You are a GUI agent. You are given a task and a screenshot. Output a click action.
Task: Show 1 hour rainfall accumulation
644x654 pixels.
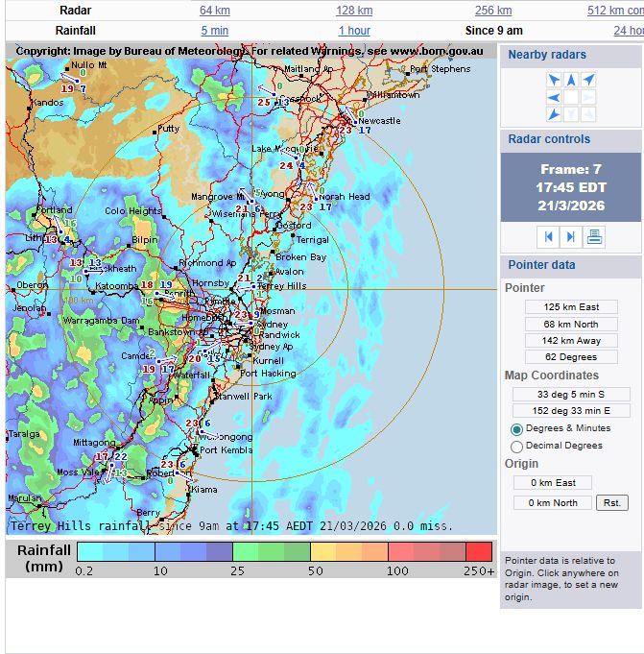[x=353, y=31]
